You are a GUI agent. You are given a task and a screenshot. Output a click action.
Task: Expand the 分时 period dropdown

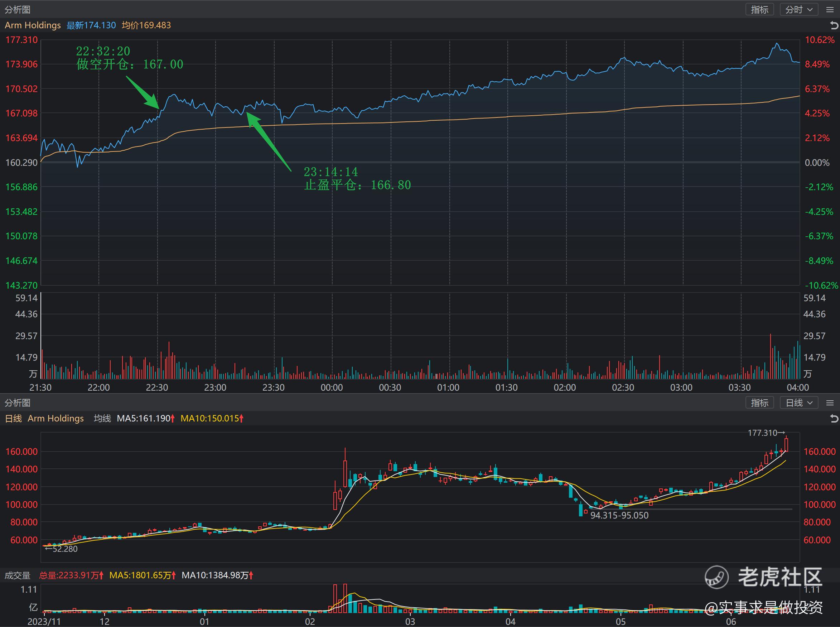[x=799, y=9]
